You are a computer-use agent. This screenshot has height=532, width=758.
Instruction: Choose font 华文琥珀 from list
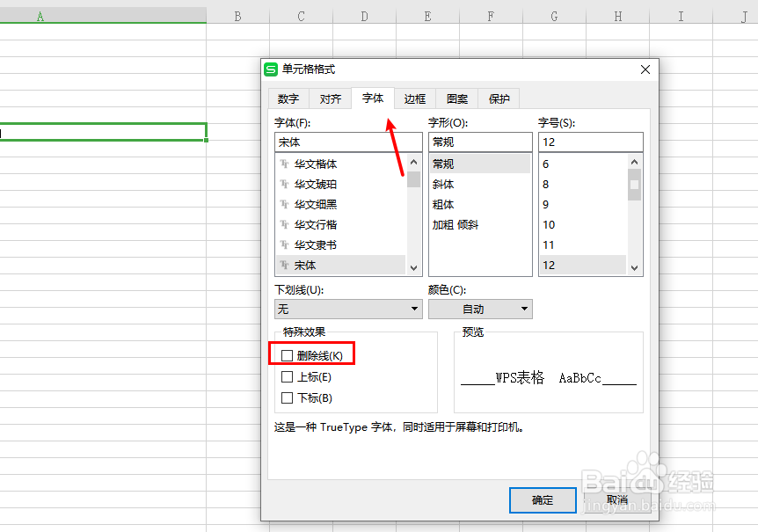(341, 185)
